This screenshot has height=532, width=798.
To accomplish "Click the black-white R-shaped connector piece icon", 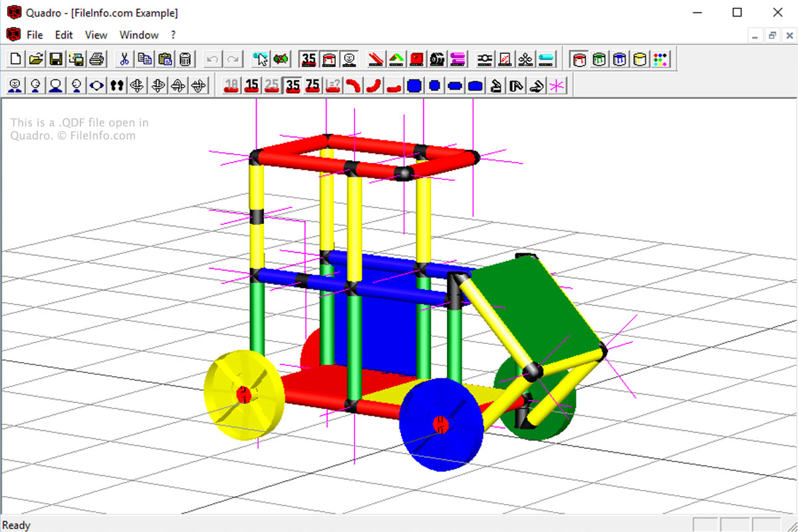I will click(516, 85).
